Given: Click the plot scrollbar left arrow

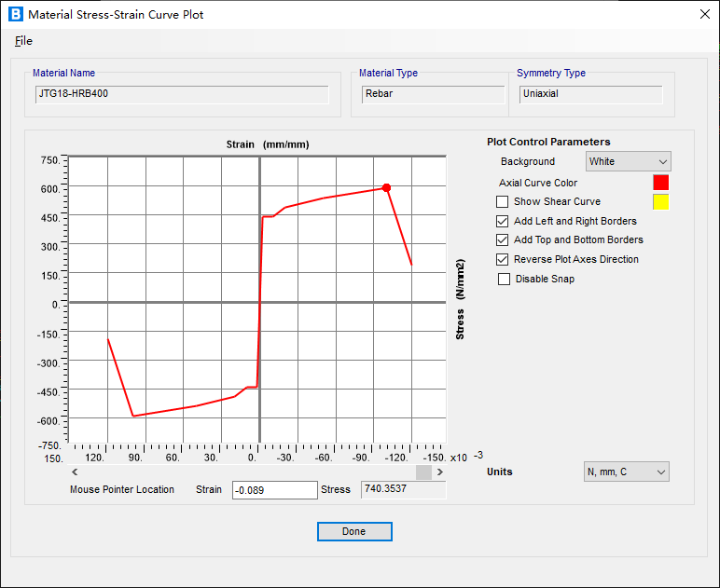Looking at the screenshot, I should coord(75,472).
